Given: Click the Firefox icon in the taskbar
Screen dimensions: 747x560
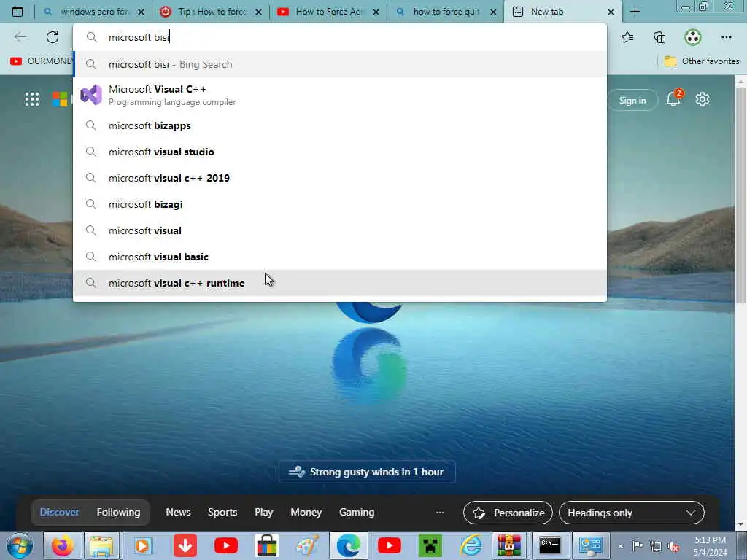Looking at the screenshot, I should click(62, 545).
